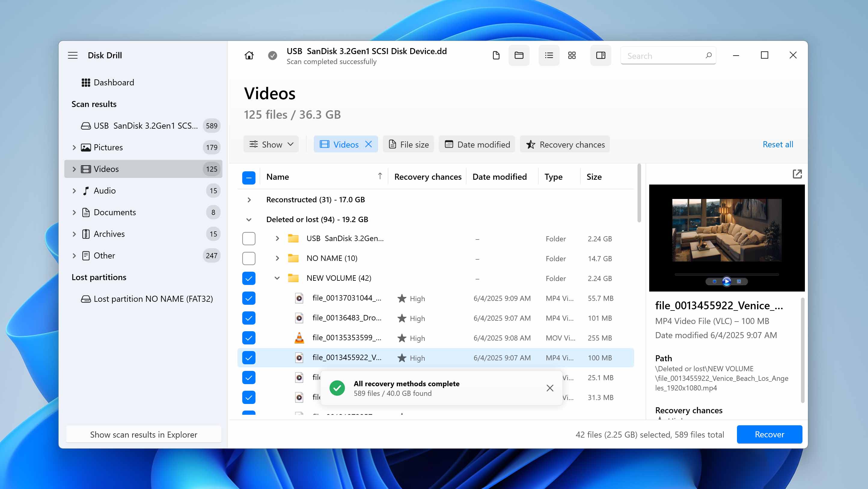
Task: Expand the Videos sidebar chevron
Action: (x=74, y=169)
